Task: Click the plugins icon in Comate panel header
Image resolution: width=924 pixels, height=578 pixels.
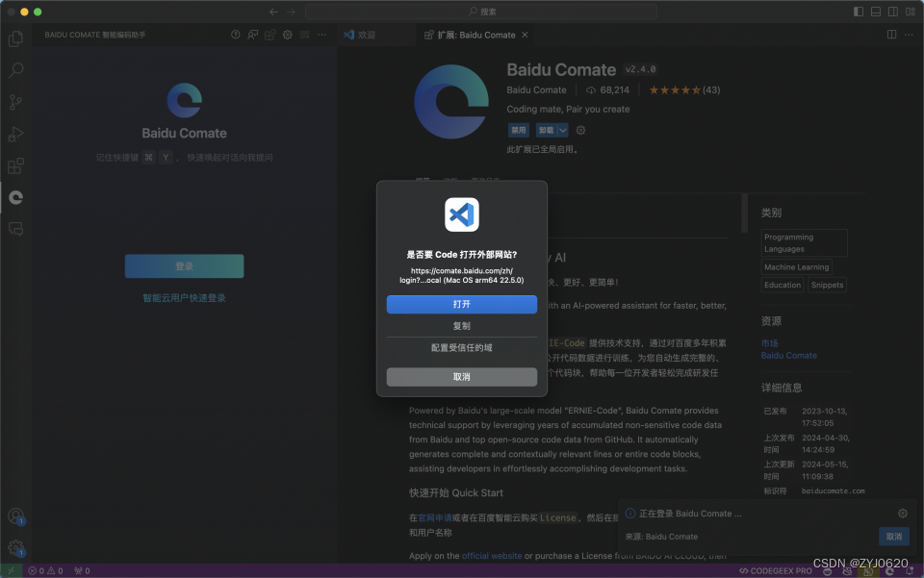Action: pyautogui.click(x=269, y=35)
